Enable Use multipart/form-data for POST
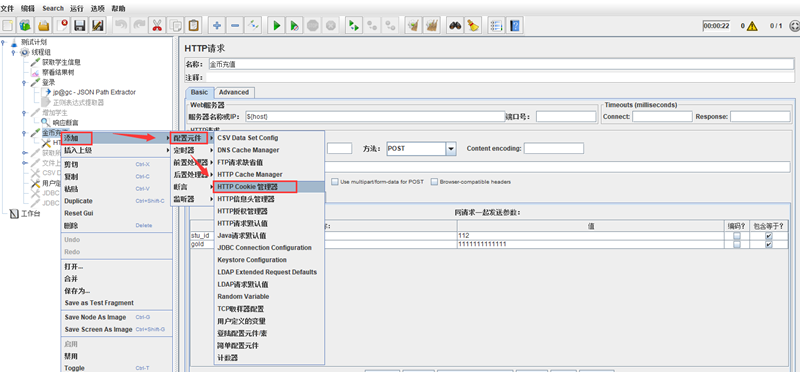Image resolution: width=800 pixels, height=372 pixels. tap(335, 182)
